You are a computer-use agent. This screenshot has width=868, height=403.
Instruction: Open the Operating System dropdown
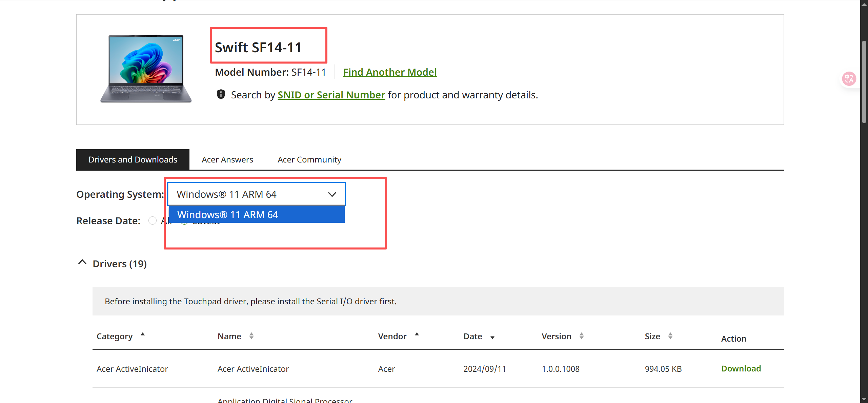(x=257, y=194)
